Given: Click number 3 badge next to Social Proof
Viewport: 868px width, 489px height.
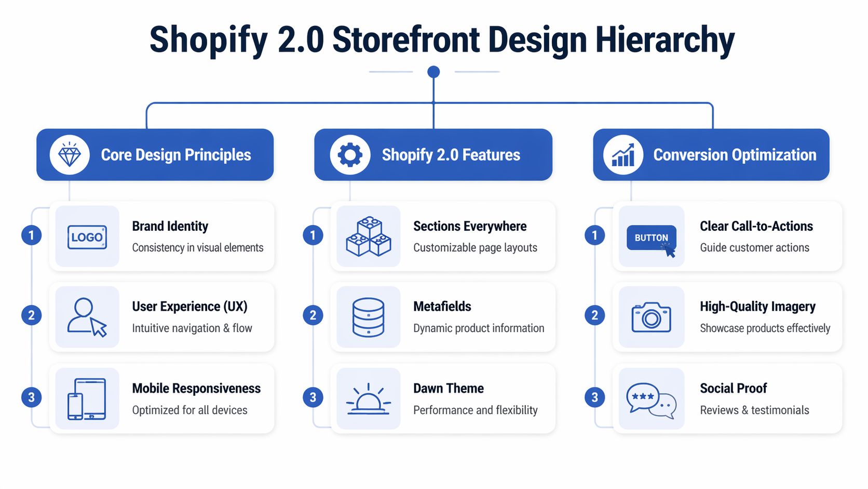Looking at the screenshot, I should pyautogui.click(x=594, y=398).
